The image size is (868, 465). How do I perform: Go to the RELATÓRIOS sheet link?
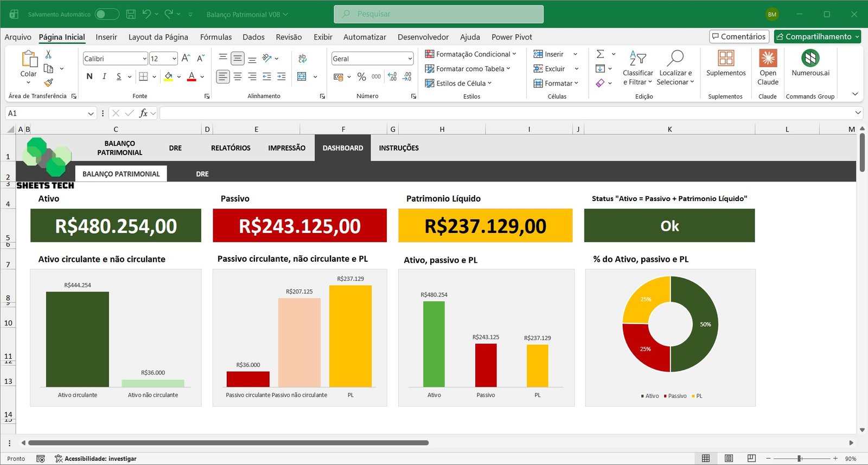click(231, 148)
